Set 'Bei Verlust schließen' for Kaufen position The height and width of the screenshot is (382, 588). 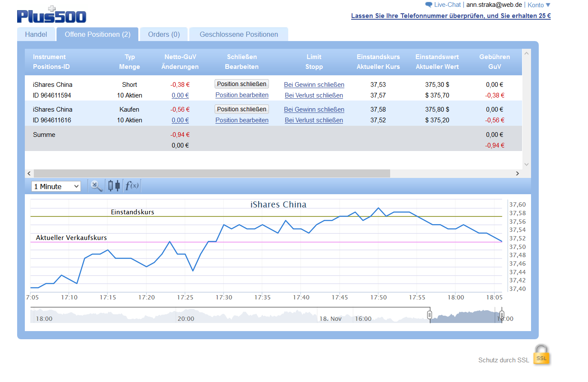point(314,120)
